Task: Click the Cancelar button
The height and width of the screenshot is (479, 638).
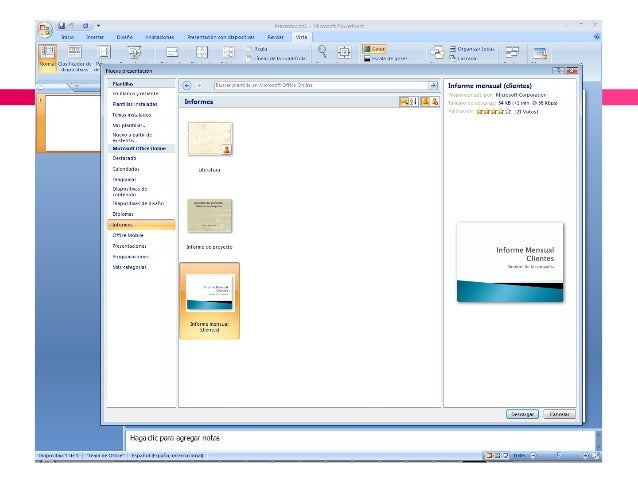Action: [x=559, y=414]
